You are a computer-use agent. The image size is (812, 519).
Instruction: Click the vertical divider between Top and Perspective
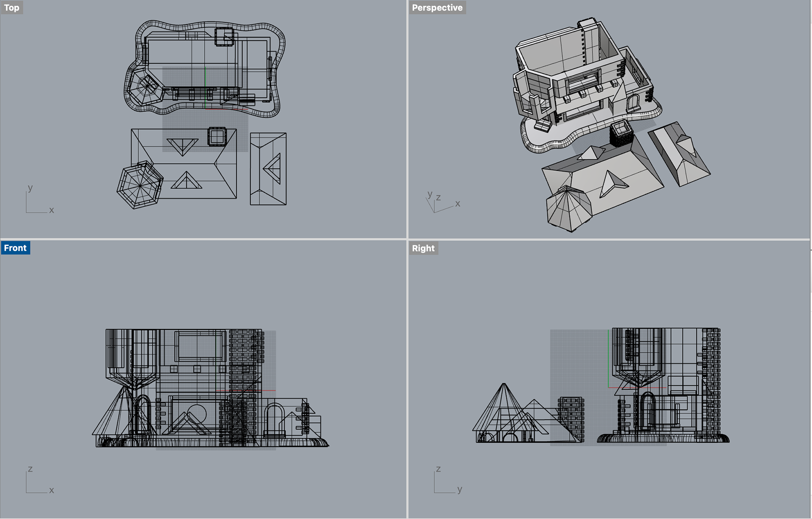pos(407,118)
